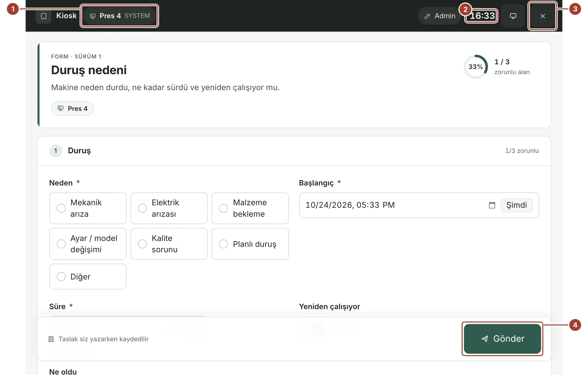Click the Admin edit button
Screen dimensions: 588x375
tap(440, 16)
